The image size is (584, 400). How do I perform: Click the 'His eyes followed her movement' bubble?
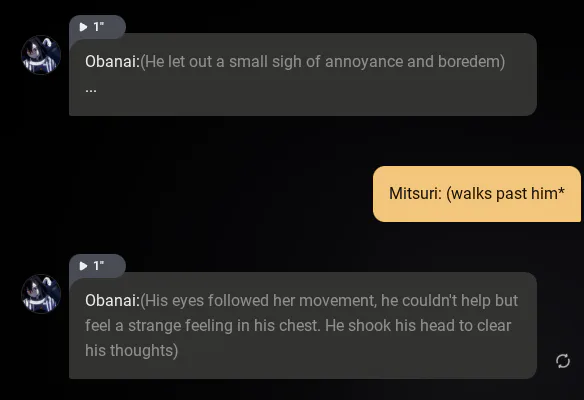[x=303, y=326]
